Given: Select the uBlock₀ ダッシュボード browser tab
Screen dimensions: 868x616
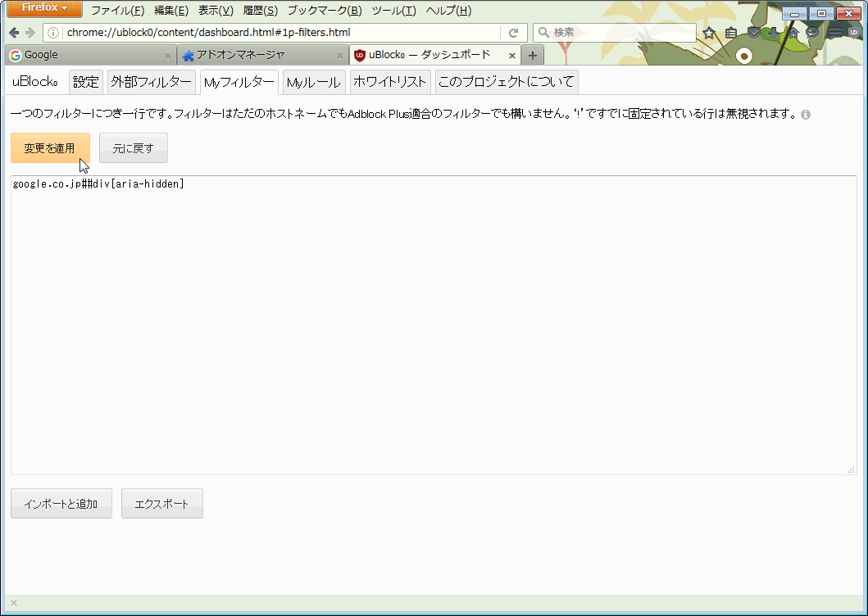Looking at the screenshot, I should (x=435, y=56).
